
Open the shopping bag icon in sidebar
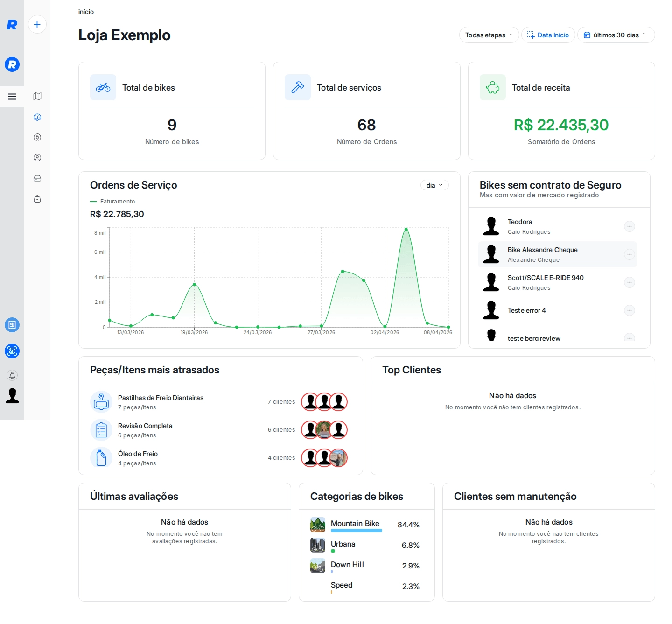tap(37, 199)
